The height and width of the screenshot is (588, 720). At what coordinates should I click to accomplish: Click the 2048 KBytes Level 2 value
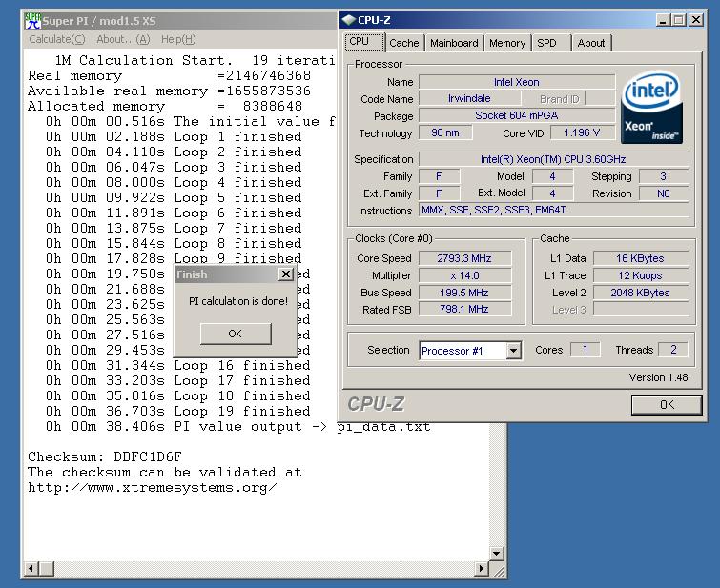click(x=640, y=293)
